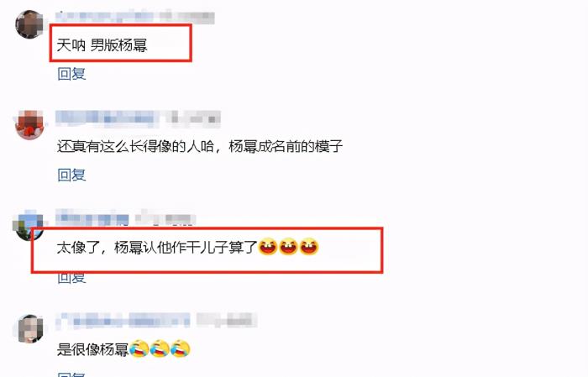Image resolution: width=588 pixels, height=377 pixels.
Task: Open avatar of the 天呐 男版杨幂 commenter
Action: (x=29, y=24)
